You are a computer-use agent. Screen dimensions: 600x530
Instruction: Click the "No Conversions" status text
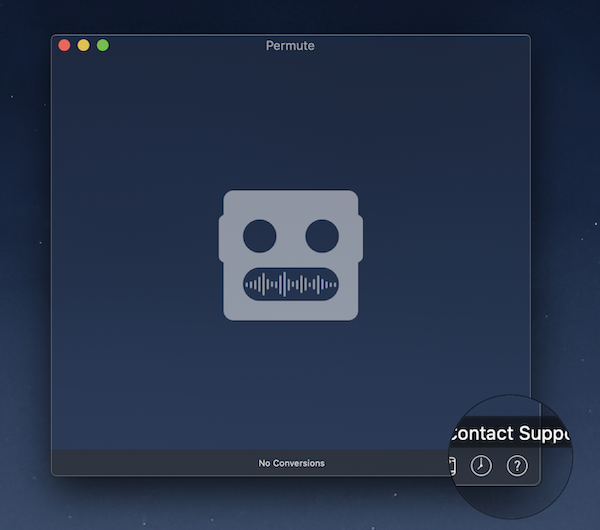(x=292, y=463)
